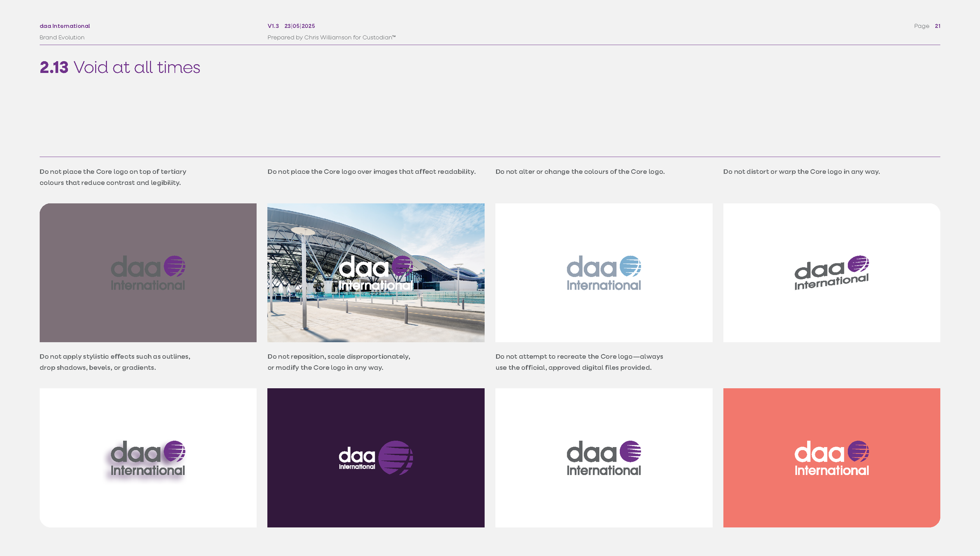The height and width of the screenshot is (556, 980).
Task: Click the '2.13 Void at all times' heading
Action: (x=120, y=67)
